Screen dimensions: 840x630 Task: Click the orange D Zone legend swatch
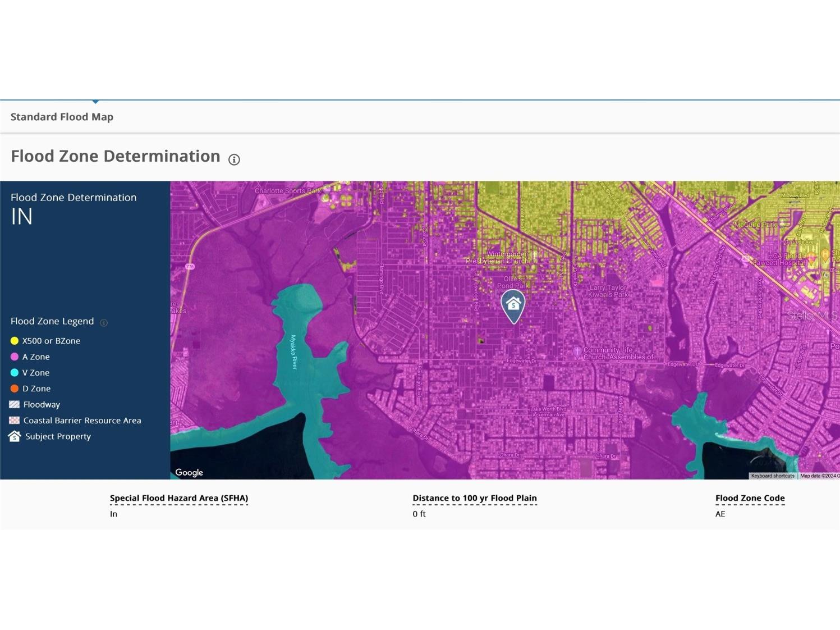(x=15, y=389)
